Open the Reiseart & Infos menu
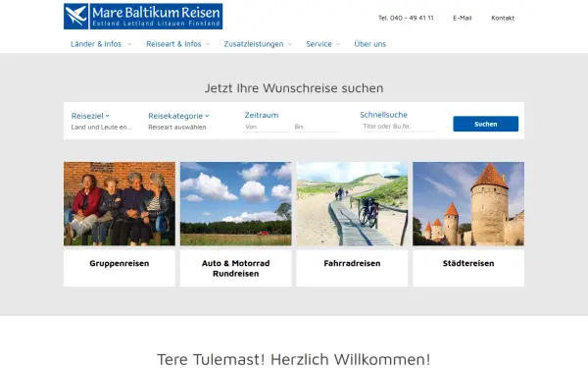 coord(173,44)
